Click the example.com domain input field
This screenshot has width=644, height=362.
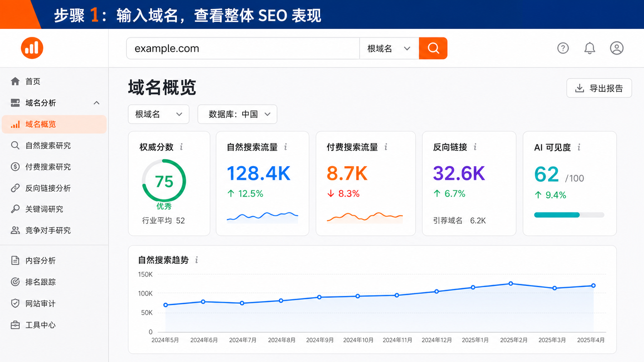point(243,48)
